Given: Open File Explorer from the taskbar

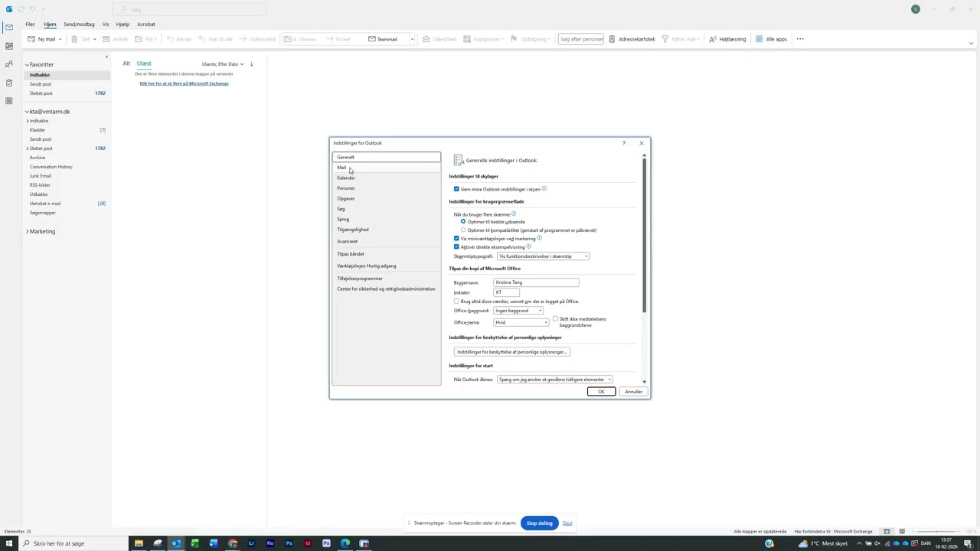Looking at the screenshot, I should pyautogui.click(x=139, y=543).
